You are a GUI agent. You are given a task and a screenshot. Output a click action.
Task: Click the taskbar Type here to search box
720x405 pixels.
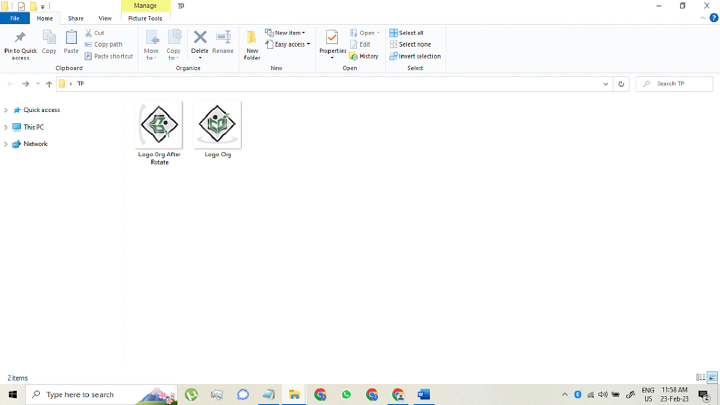101,394
